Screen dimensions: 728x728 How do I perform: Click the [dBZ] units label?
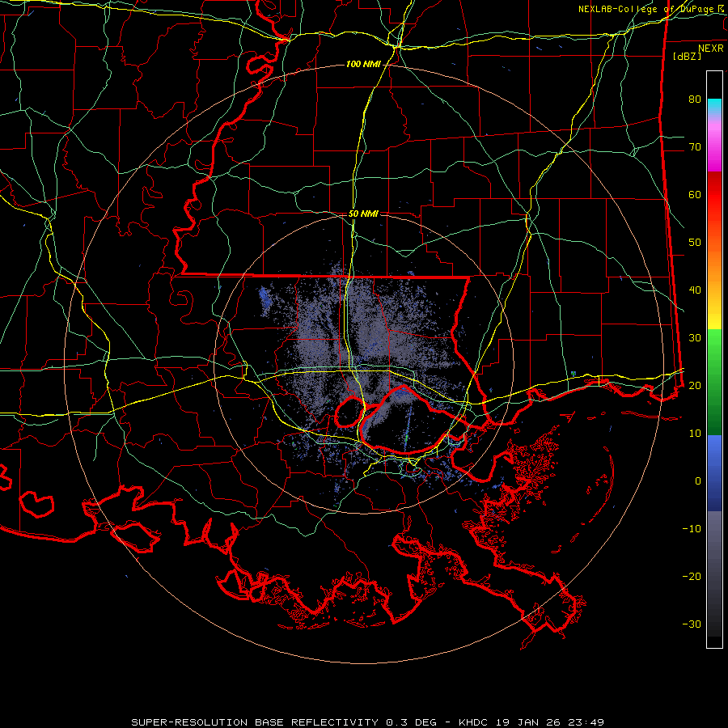tap(687, 56)
